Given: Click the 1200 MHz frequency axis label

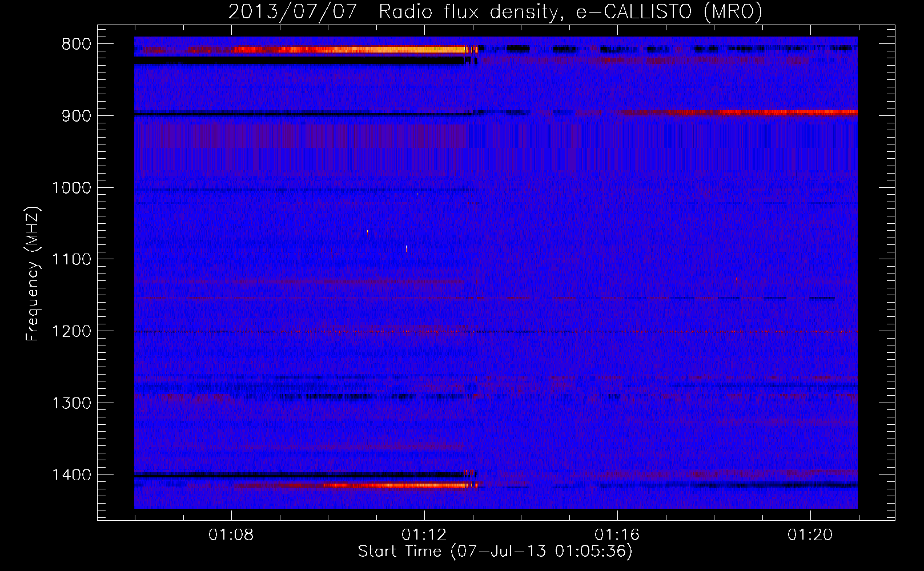Looking at the screenshot, I should coord(71,332).
